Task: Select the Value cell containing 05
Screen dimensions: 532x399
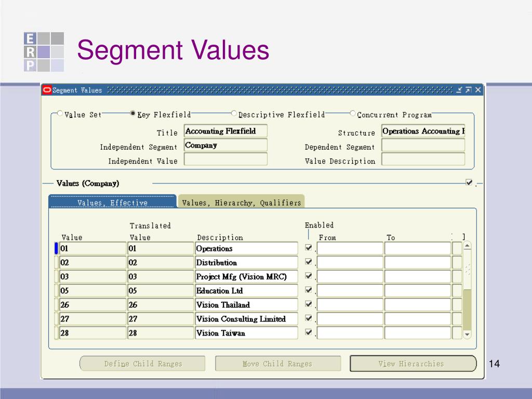Action: 92,290
